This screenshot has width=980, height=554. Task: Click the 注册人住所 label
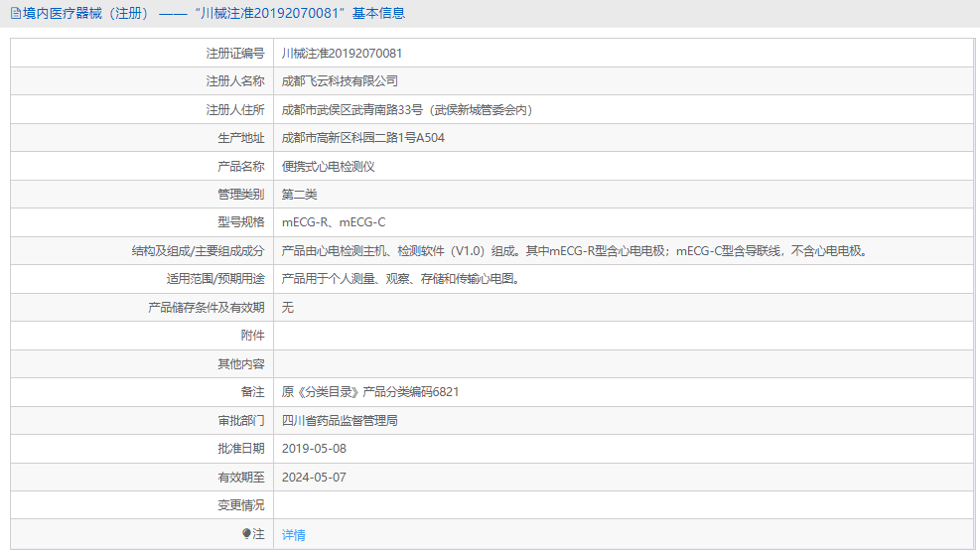point(235,110)
